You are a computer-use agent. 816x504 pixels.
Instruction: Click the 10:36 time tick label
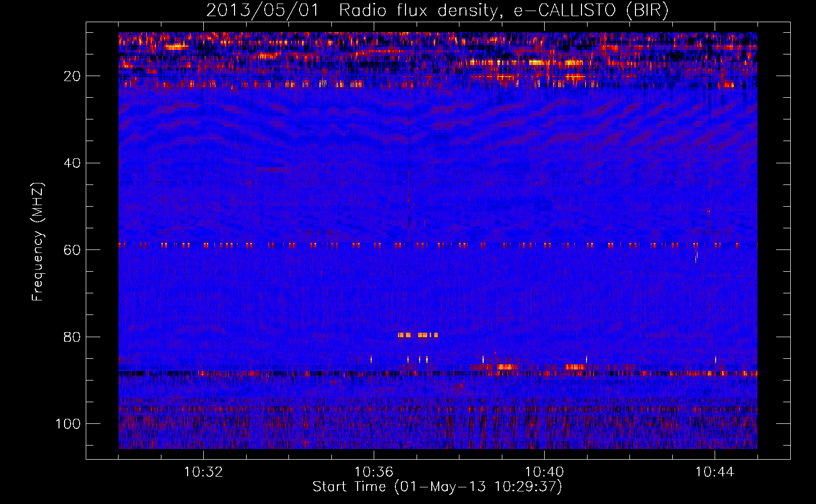pos(374,472)
